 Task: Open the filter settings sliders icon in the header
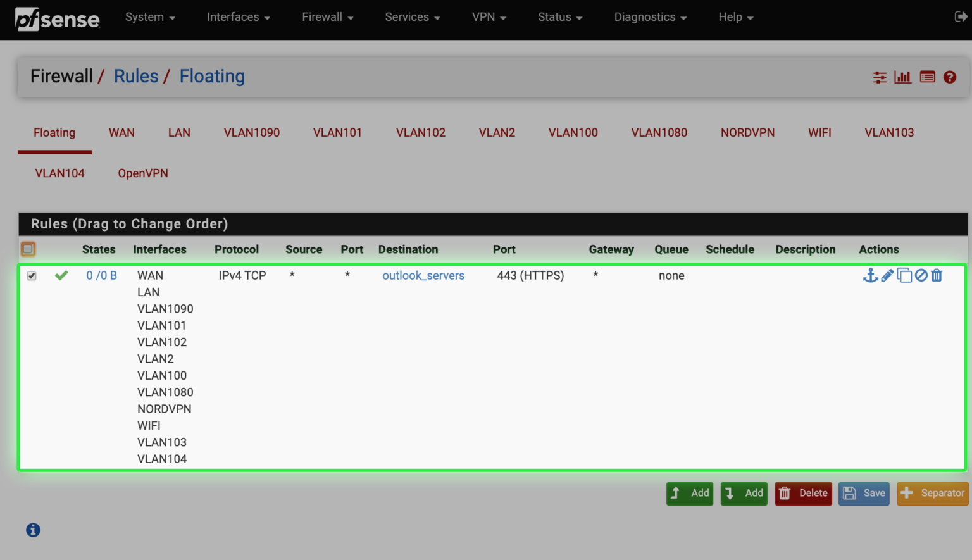click(x=880, y=77)
